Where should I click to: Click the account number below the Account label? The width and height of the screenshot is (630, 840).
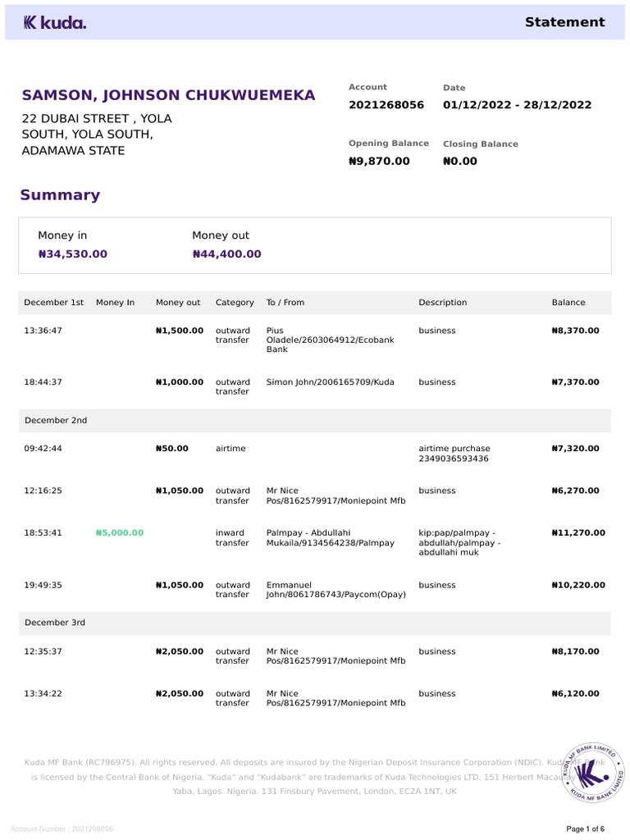[386, 105]
